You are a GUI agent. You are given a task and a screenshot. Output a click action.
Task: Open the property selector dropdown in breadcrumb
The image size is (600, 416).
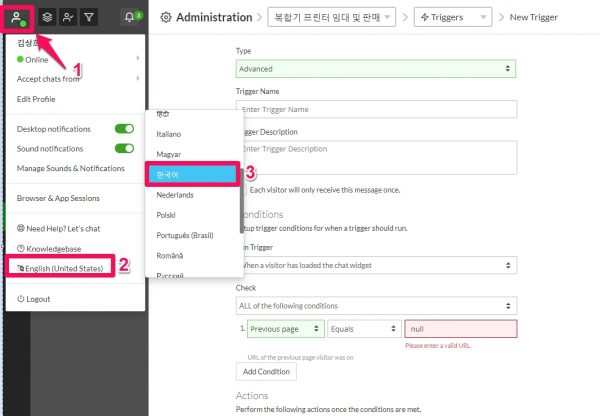[x=331, y=17]
